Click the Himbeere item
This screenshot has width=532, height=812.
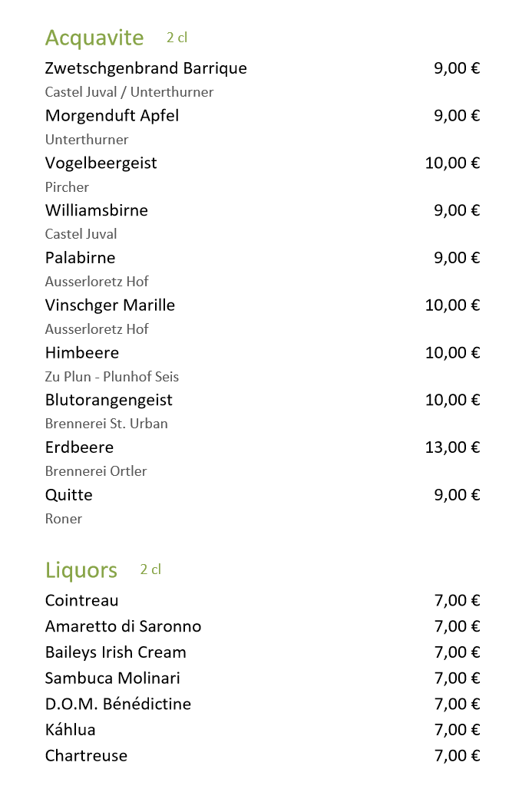(x=81, y=353)
